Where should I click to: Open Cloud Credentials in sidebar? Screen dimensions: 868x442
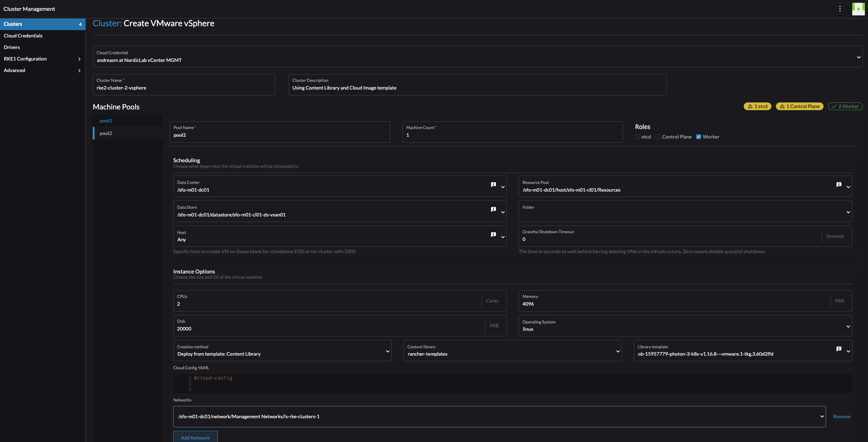click(43, 36)
